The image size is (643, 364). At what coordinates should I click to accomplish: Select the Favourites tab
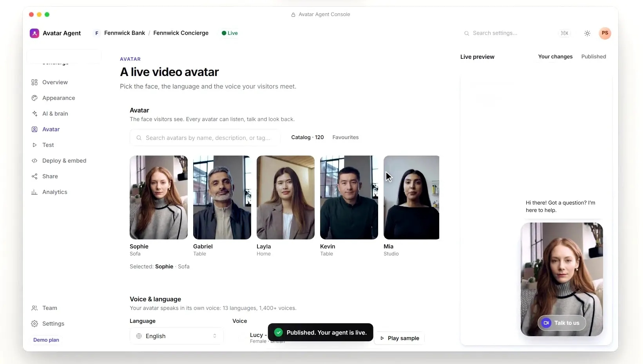[x=346, y=138]
